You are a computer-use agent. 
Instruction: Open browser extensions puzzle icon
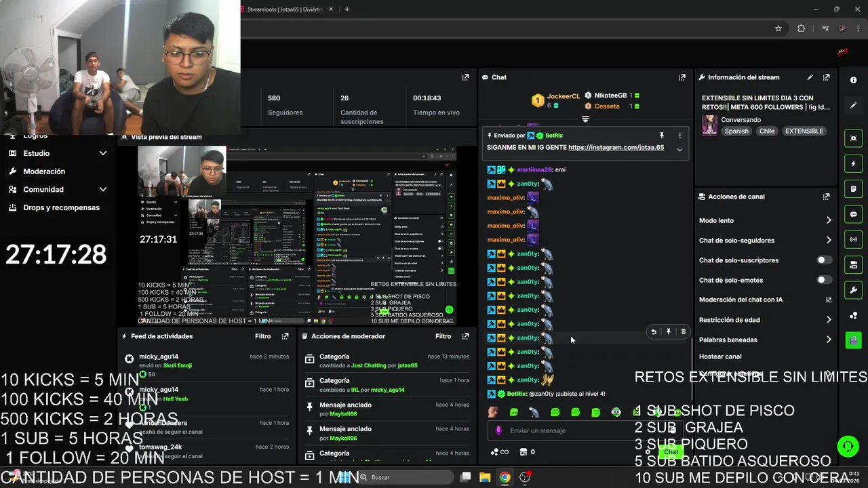(802, 28)
